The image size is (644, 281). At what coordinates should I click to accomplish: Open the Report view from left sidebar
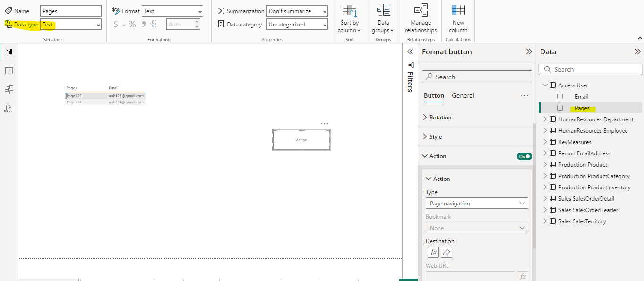pos(9,52)
